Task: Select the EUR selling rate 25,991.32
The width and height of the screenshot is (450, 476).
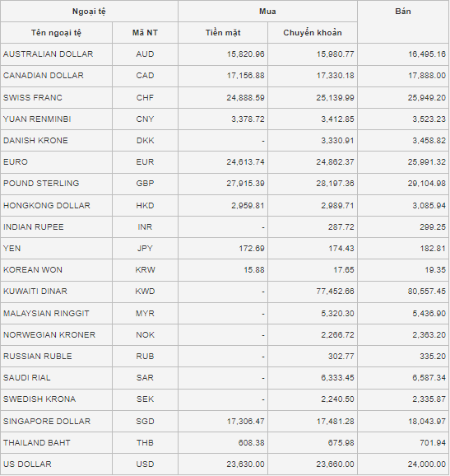Action: point(427,161)
